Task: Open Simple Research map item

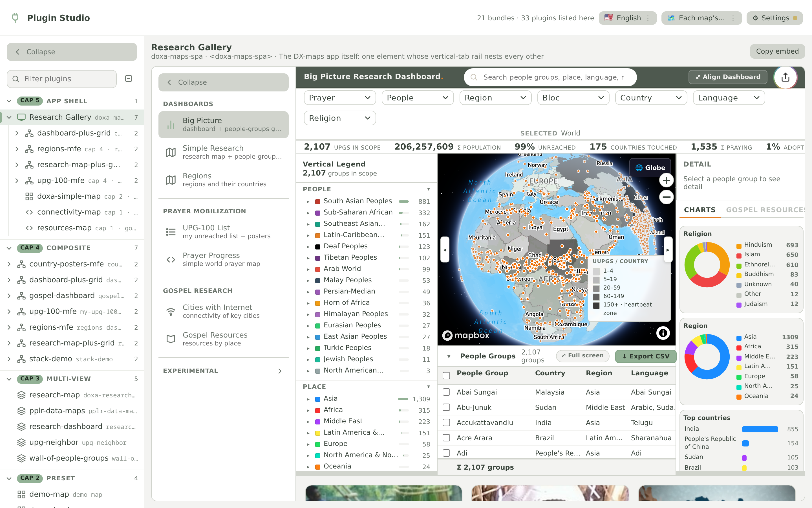Action: tap(224, 152)
